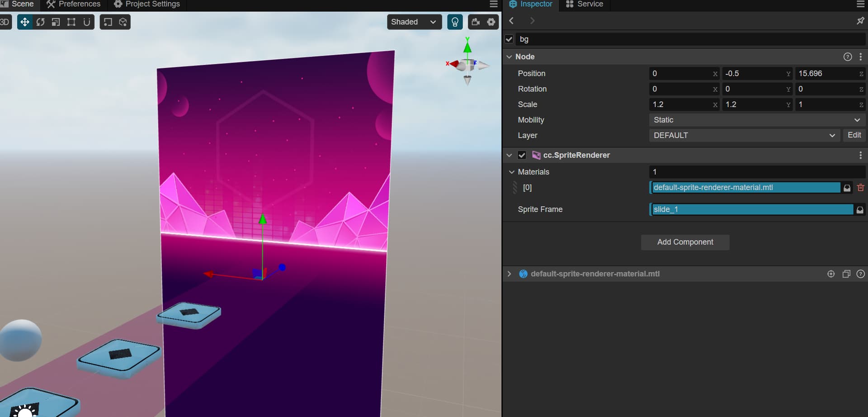Select the Rect transform tool
The width and height of the screenshot is (868, 417).
coord(71,22)
